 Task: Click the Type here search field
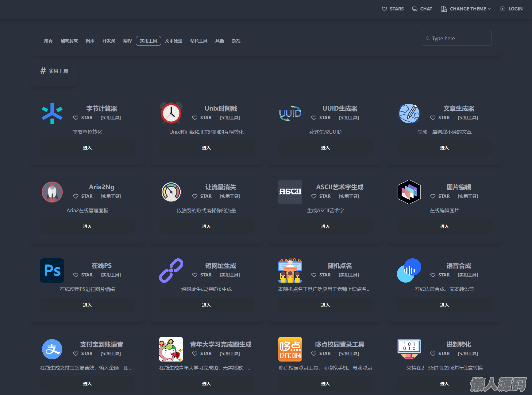(x=457, y=38)
